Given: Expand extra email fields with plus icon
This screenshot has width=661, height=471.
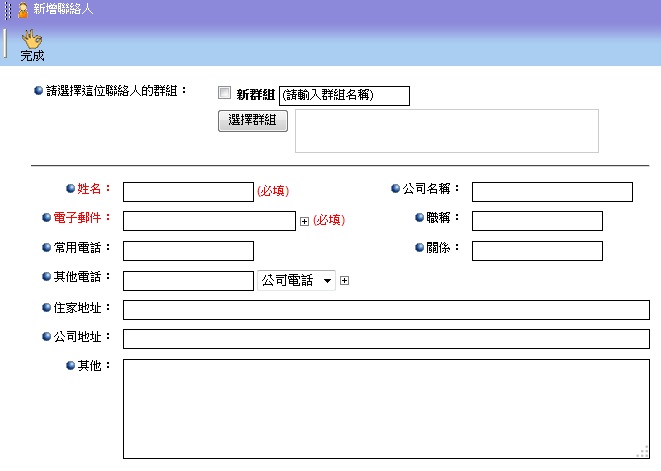Looking at the screenshot, I should (x=305, y=221).
